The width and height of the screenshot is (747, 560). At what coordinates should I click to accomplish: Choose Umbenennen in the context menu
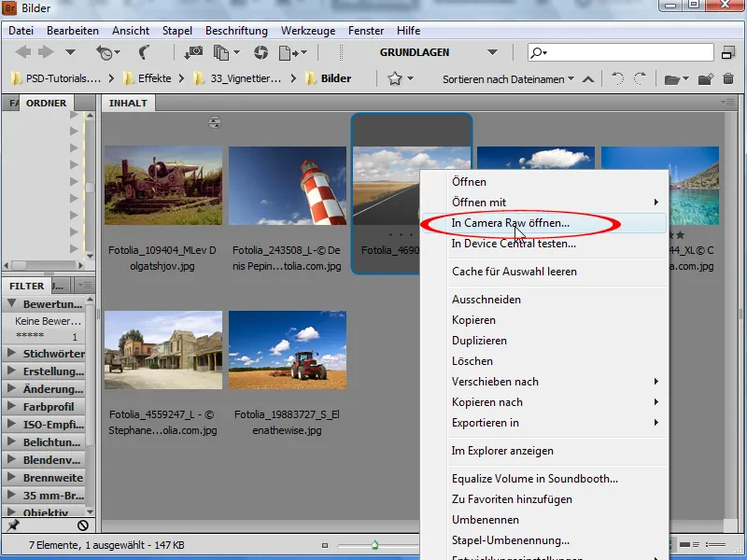(544, 520)
